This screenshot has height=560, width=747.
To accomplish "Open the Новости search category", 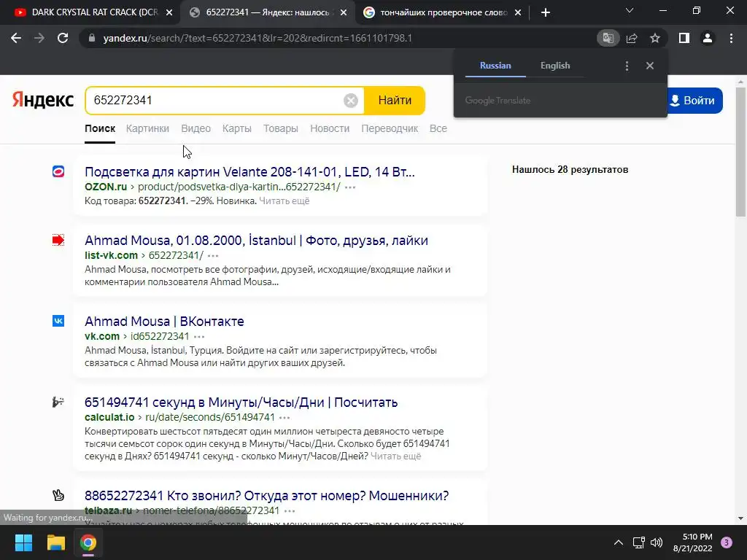I will [330, 128].
